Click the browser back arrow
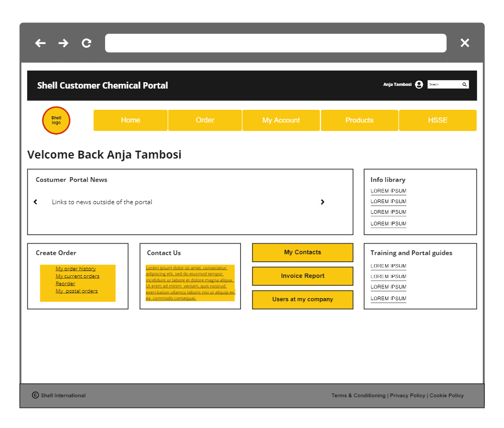504x428 pixels. click(40, 43)
